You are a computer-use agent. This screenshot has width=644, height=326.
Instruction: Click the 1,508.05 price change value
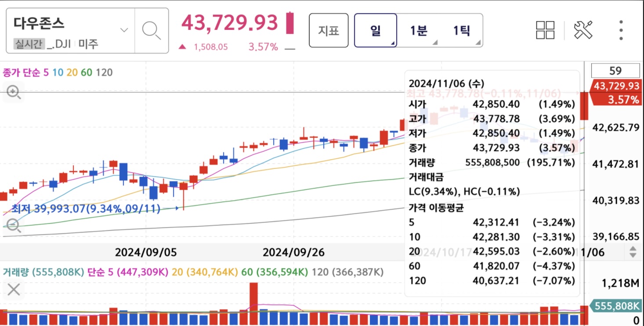tap(211, 47)
